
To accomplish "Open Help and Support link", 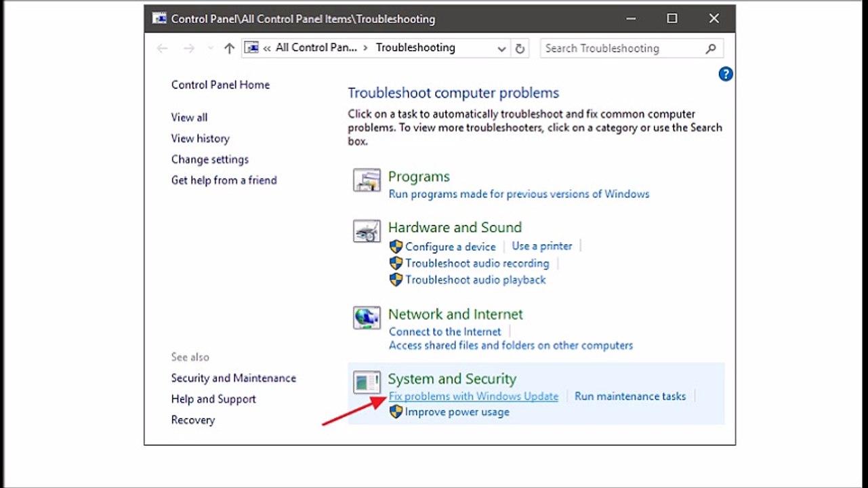I will pos(213,399).
